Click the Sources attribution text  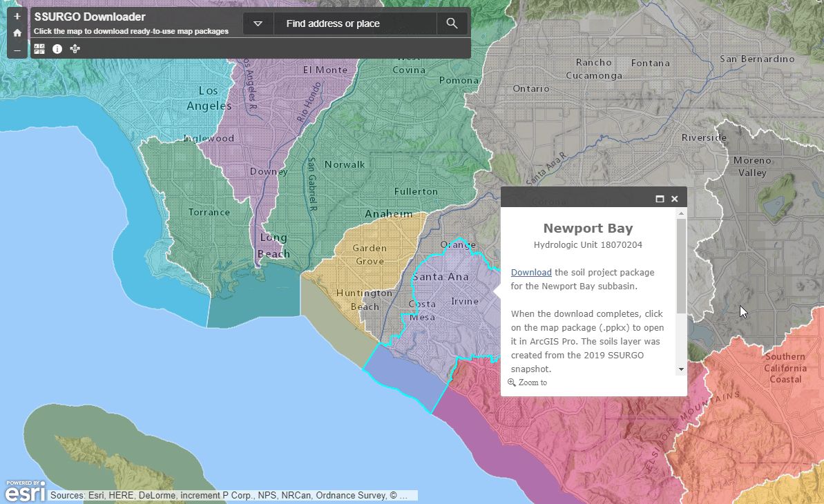tap(229, 495)
